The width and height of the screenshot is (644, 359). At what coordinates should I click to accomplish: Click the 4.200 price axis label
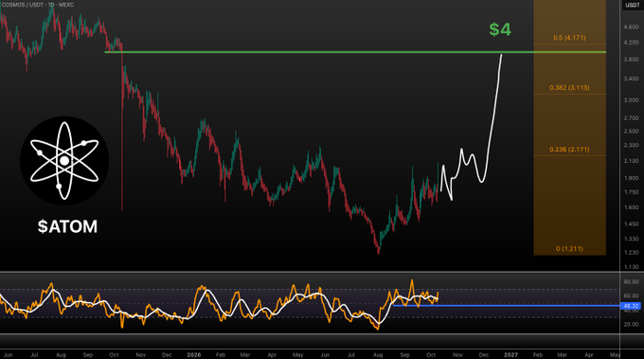[x=631, y=43]
